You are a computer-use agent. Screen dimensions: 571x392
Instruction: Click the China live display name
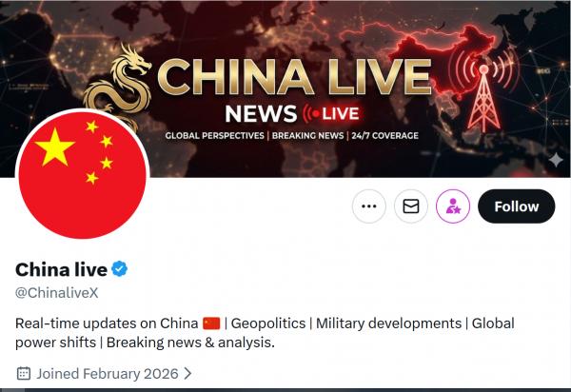point(61,269)
